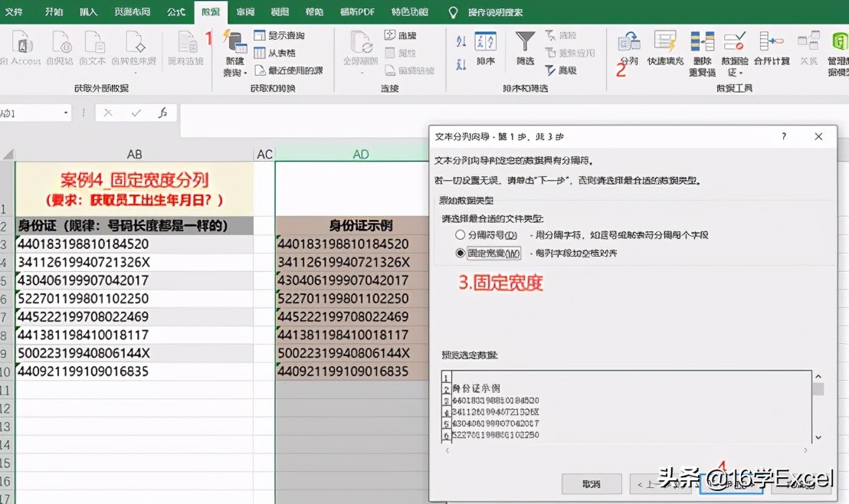Open the 排序 Sort dialog icon
The image size is (849, 504).
[x=486, y=41]
